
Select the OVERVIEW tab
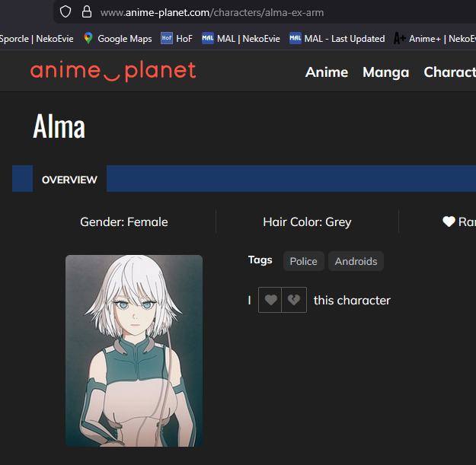pos(69,180)
